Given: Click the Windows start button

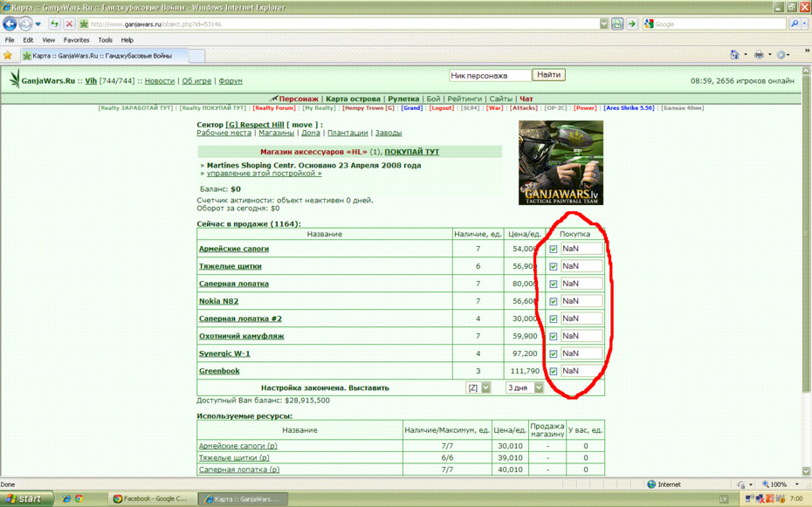Looking at the screenshot, I should tap(27, 499).
